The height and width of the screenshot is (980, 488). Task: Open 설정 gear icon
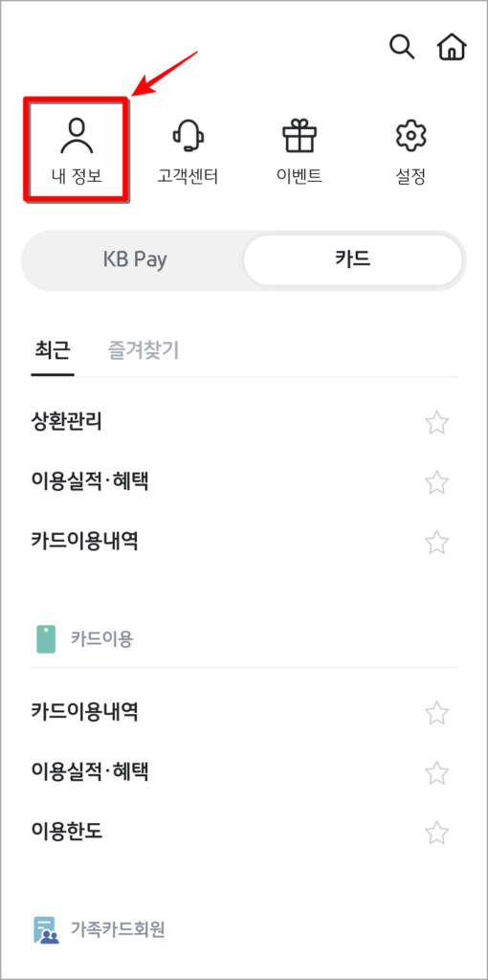coord(411,135)
